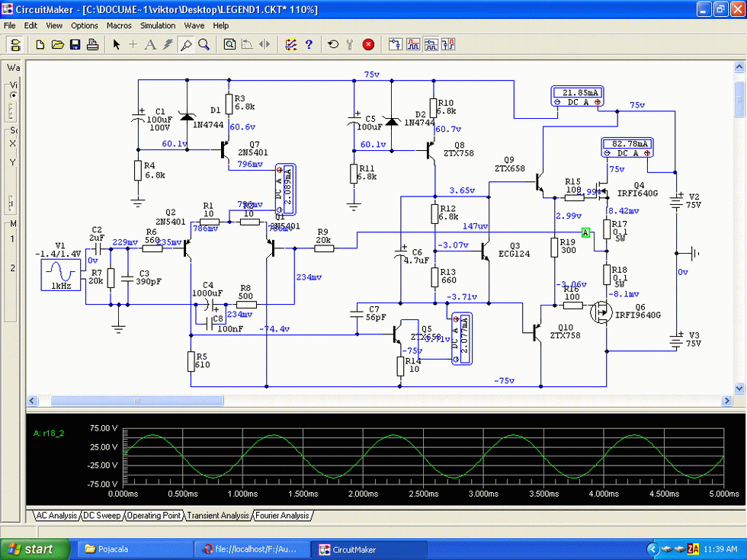This screenshot has height=560, width=747.
Task: Create a new circuit file
Action: [x=40, y=45]
